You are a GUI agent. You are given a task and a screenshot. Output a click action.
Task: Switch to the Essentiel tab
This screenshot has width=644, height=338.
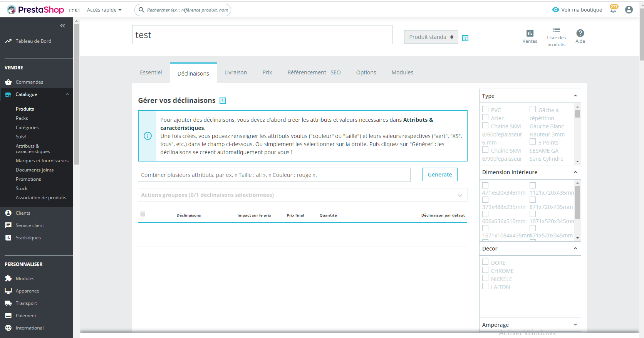click(151, 72)
